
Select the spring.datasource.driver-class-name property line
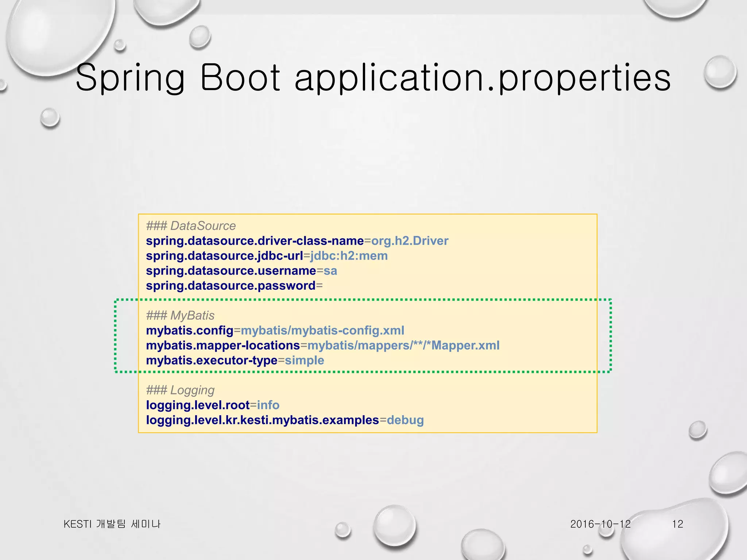(x=255, y=241)
